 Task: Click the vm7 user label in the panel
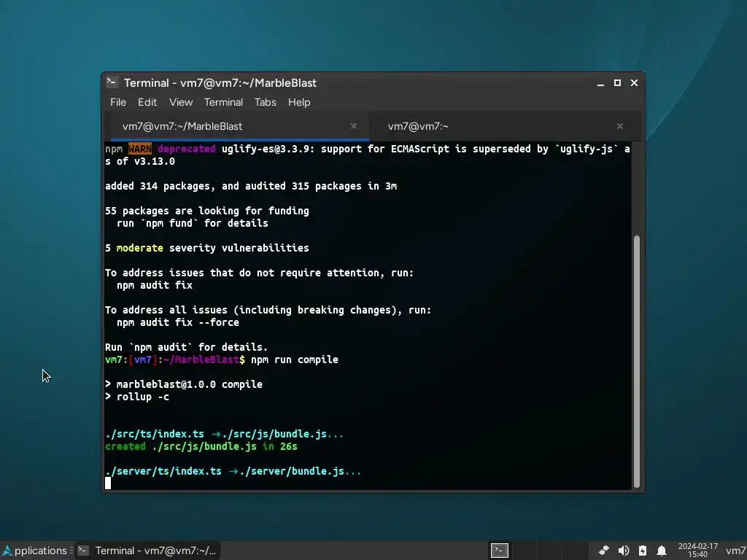coord(735,551)
